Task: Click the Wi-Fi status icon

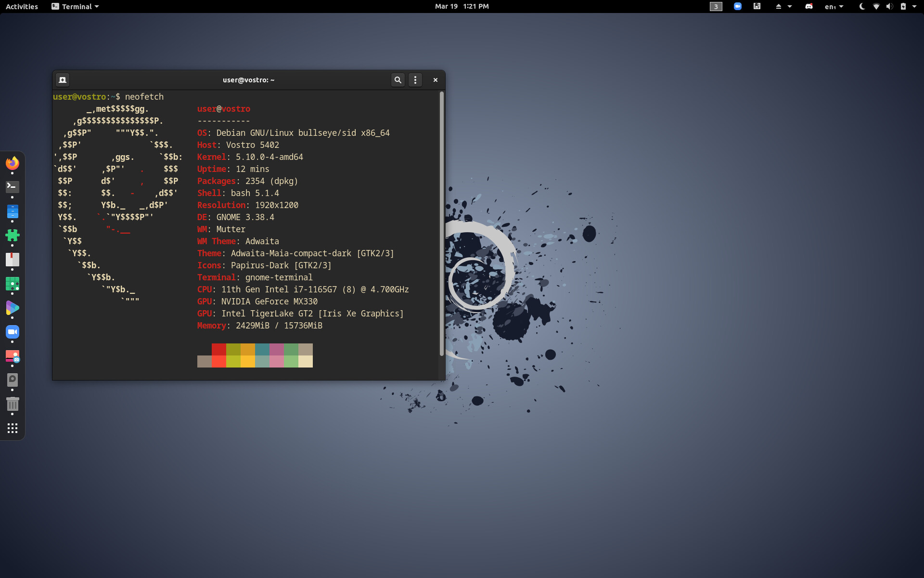Action: click(876, 6)
